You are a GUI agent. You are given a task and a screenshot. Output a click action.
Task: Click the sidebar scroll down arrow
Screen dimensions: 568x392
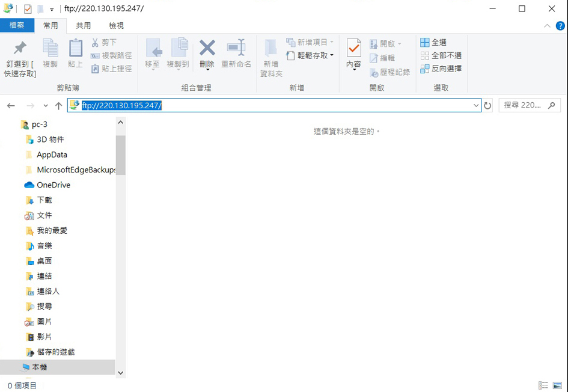[121, 373]
